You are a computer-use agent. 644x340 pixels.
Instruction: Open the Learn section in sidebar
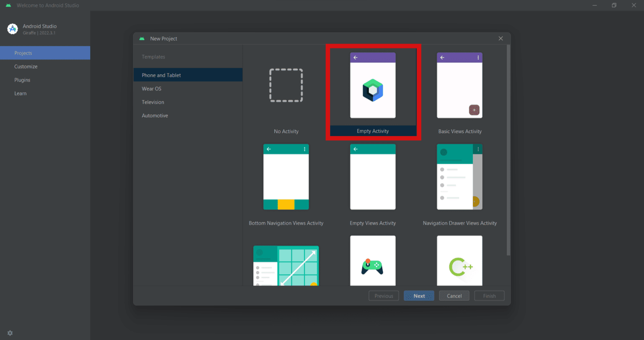tap(45, 93)
